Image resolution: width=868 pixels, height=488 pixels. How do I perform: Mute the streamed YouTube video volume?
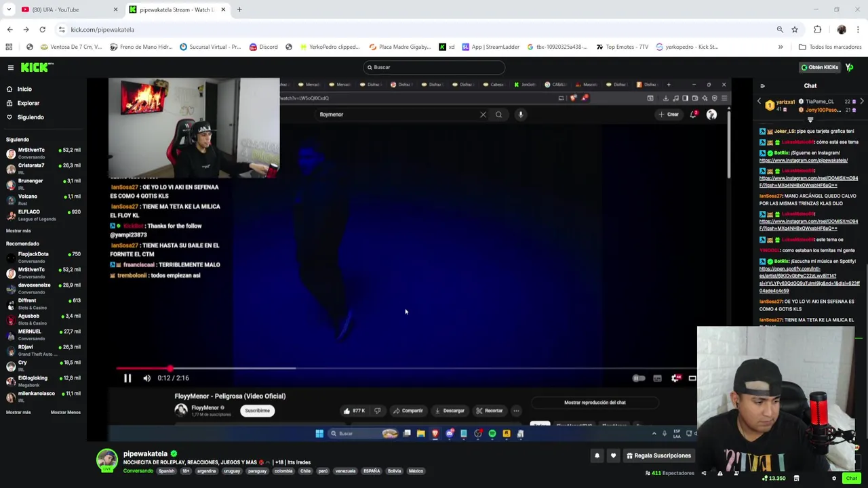coord(146,378)
